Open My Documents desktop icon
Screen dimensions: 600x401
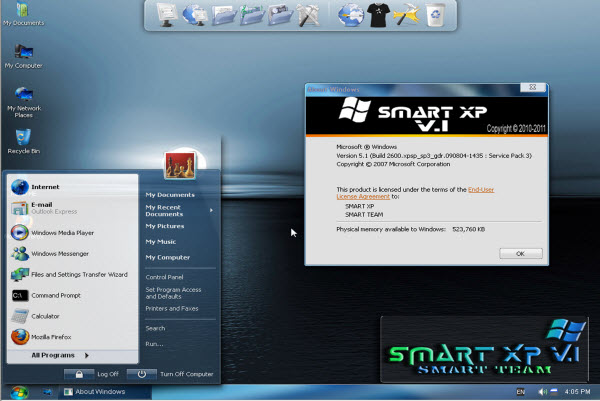(x=23, y=13)
